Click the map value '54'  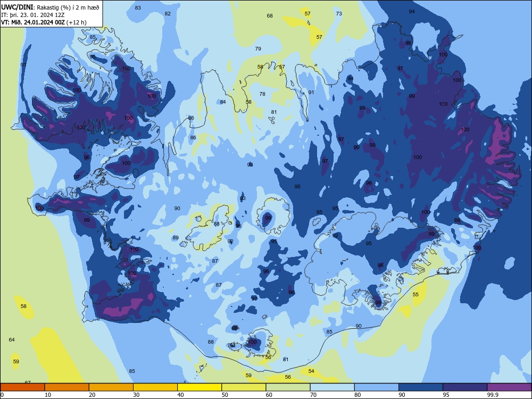pyautogui.click(x=311, y=371)
